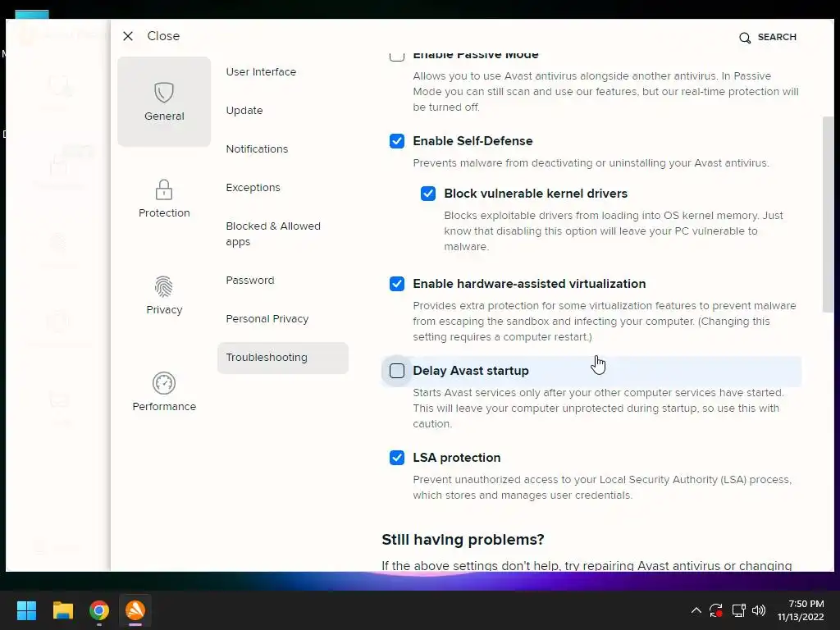
Task: Uncheck LSA protection
Action: (397, 458)
